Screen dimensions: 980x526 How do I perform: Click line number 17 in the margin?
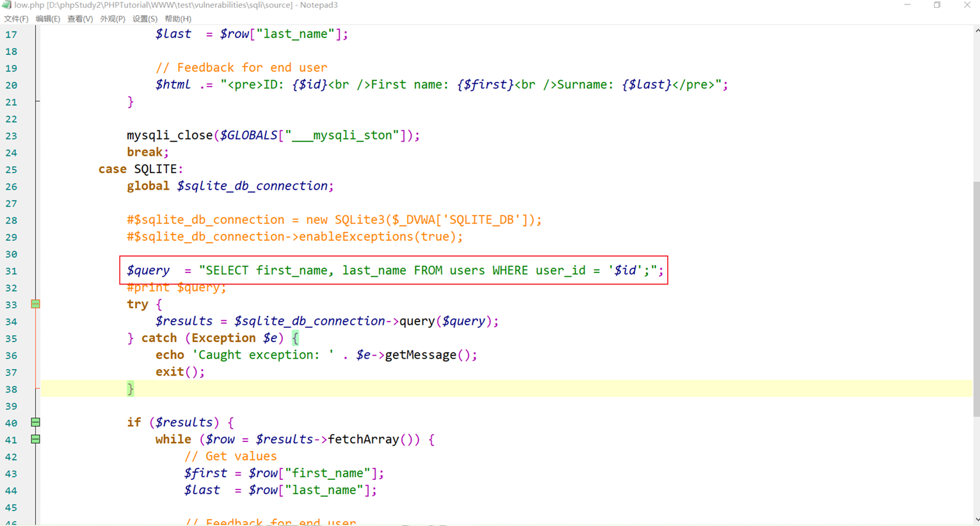pos(12,35)
